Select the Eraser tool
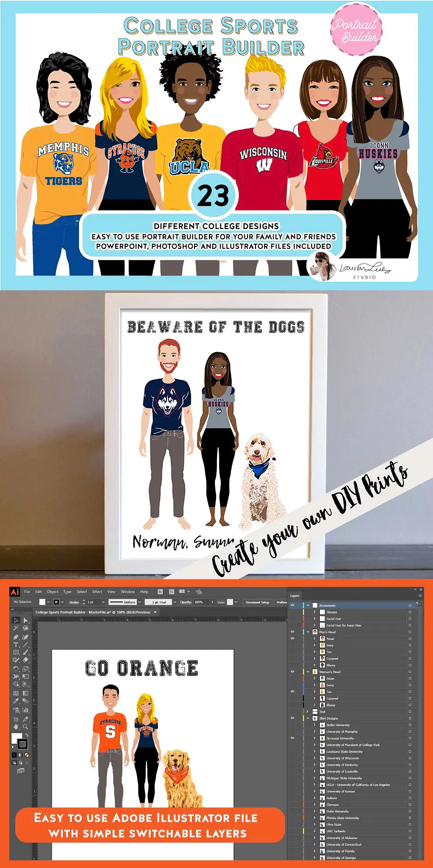Viewport: 433px width, 868px height. coord(26,660)
